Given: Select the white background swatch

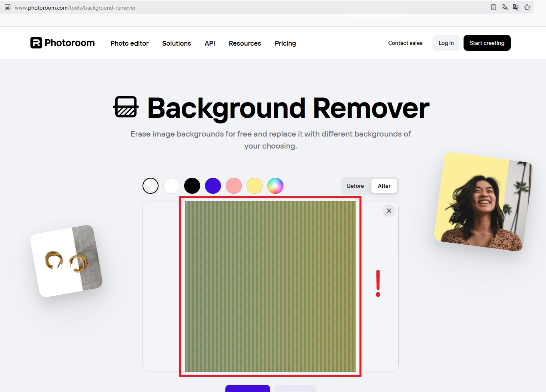Looking at the screenshot, I should click(x=171, y=186).
